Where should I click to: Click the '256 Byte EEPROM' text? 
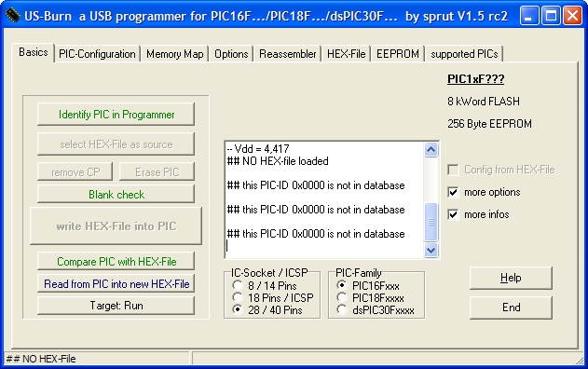click(489, 124)
